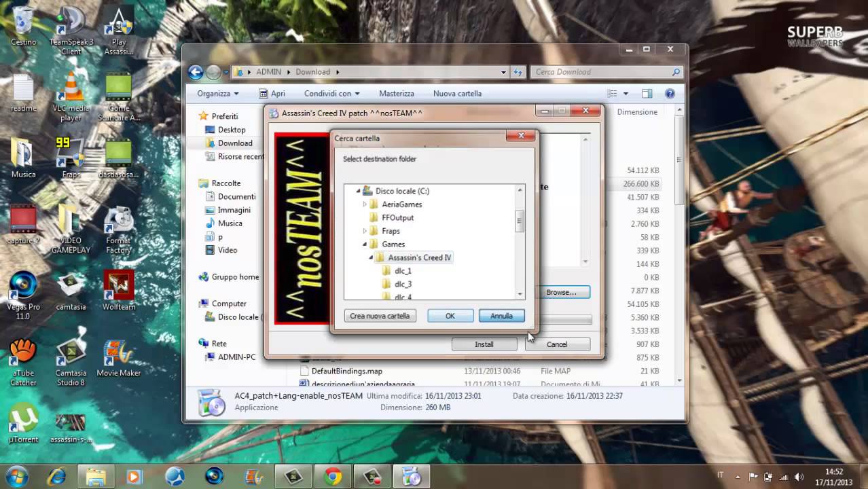Click OK in the Cerca cartella dialog
Image resolution: width=868 pixels, height=489 pixels.
(x=450, y=316)
